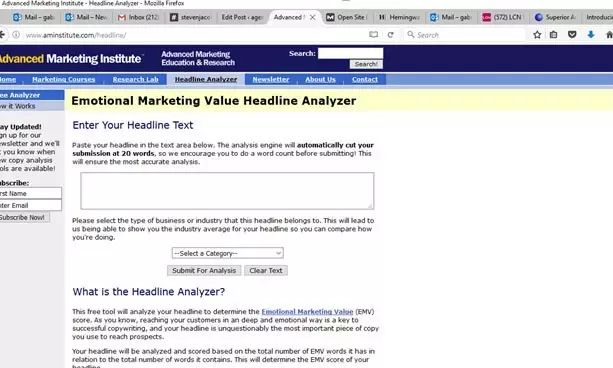Bookmark this page with the star icon
Viewport: 613px width, 368px height.
click(x=537, y=35)
